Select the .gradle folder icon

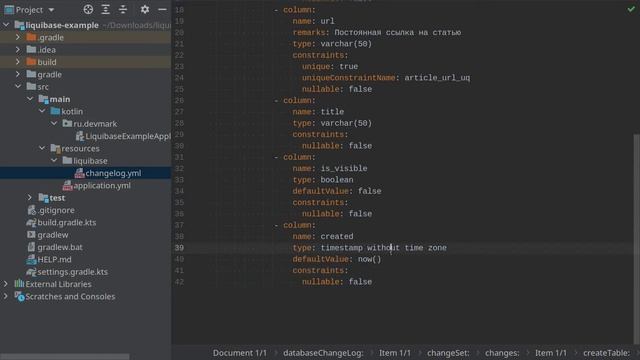[31, 37]
